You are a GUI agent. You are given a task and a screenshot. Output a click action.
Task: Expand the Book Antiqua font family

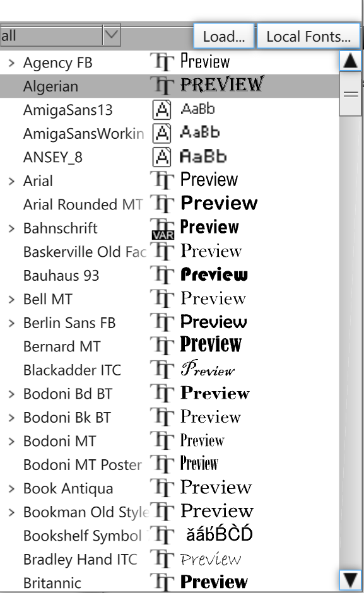click(12, 489)
